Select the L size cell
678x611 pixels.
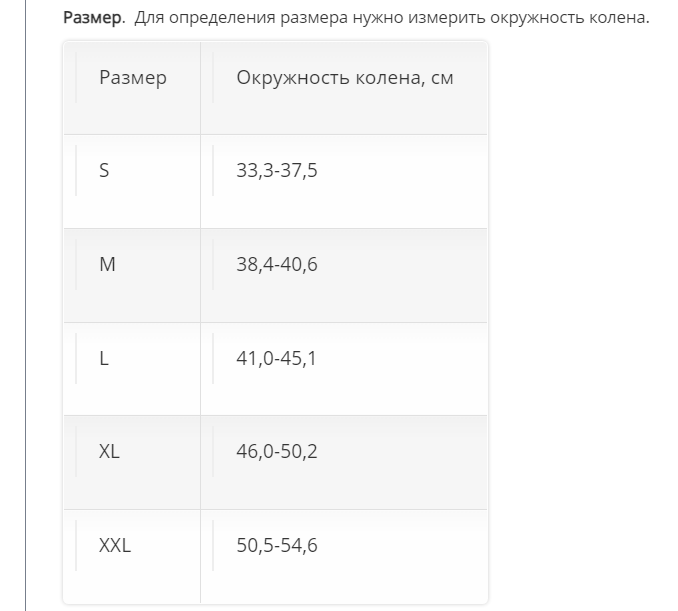click(104, 358)
